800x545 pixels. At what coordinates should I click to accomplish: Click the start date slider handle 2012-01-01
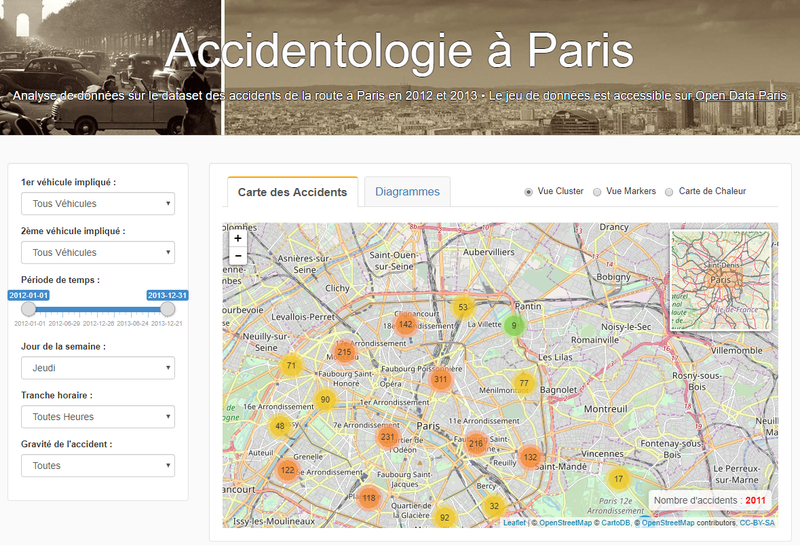[x=29, y=309]
